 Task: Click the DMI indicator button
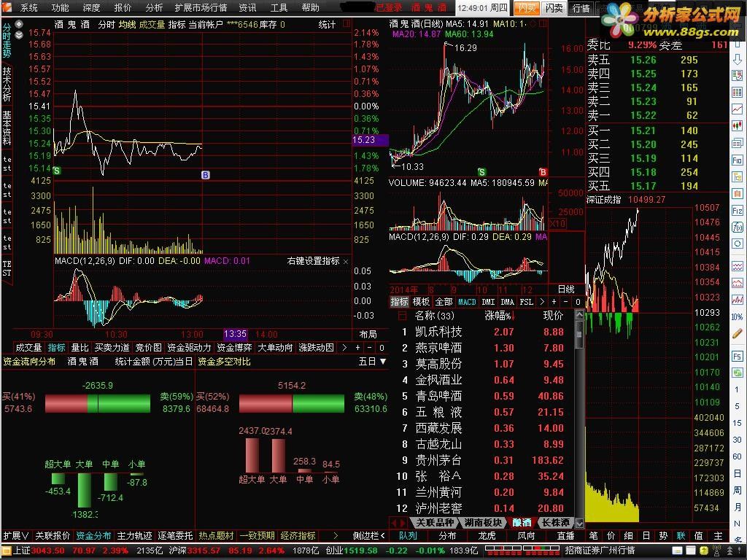(488, 301)
